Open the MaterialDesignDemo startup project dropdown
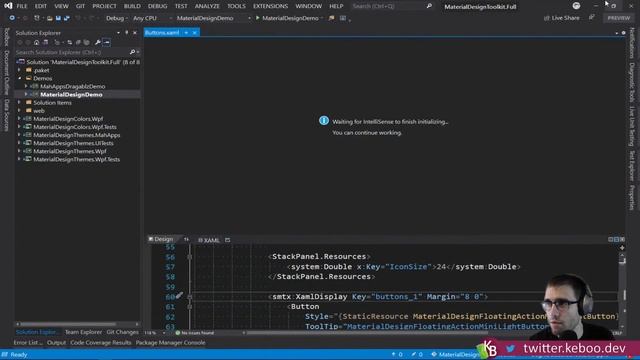The width and height of the screenshot is (640, 360). (x=213, y=18)
